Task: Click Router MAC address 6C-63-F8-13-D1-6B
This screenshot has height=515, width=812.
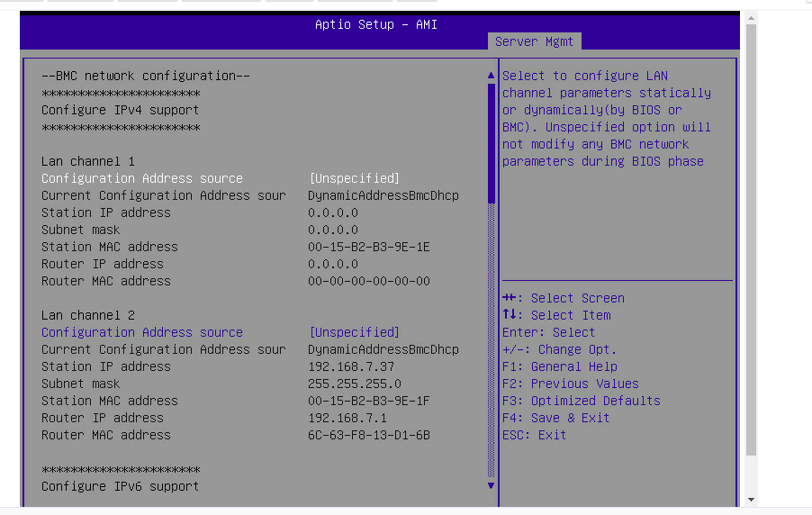Action: click(x=369, y=435)
